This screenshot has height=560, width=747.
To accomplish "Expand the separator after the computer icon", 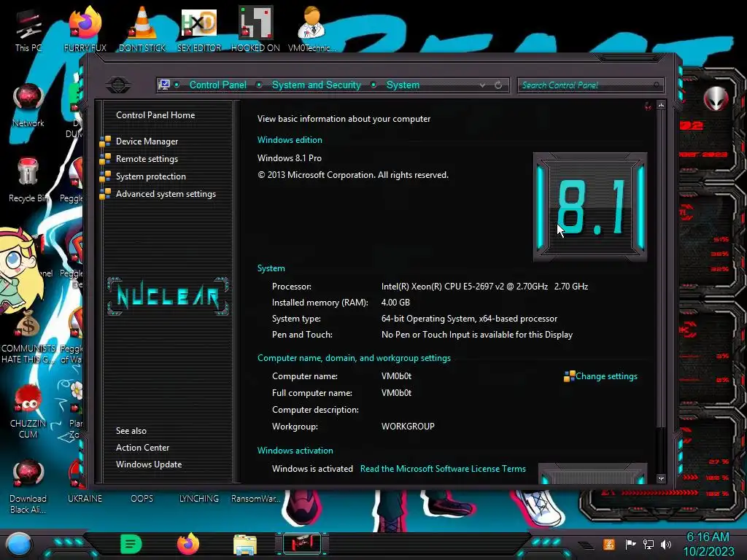I will [x=177, y=85].
